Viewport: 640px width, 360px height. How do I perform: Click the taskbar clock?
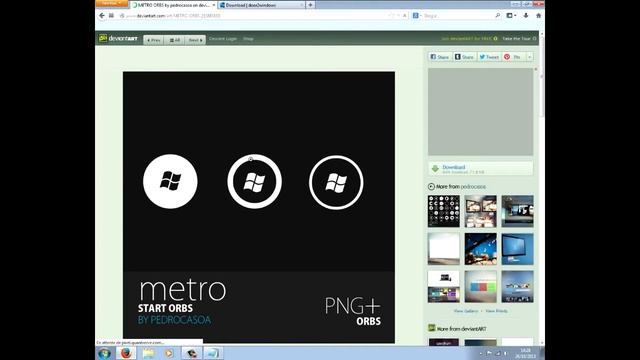coord(525,353)
